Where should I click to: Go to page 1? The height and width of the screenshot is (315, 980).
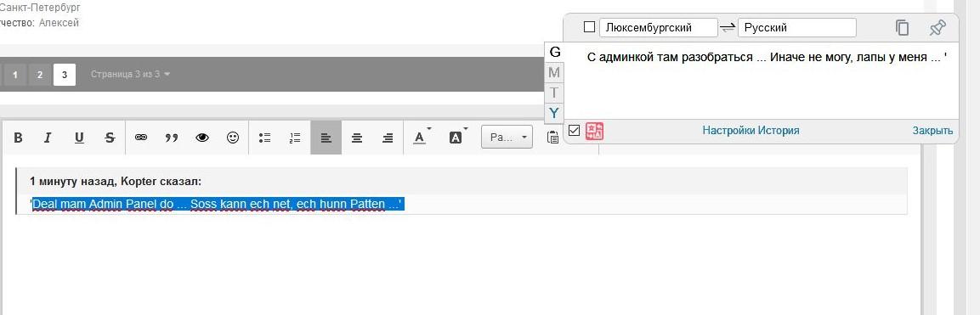[15, 75]
